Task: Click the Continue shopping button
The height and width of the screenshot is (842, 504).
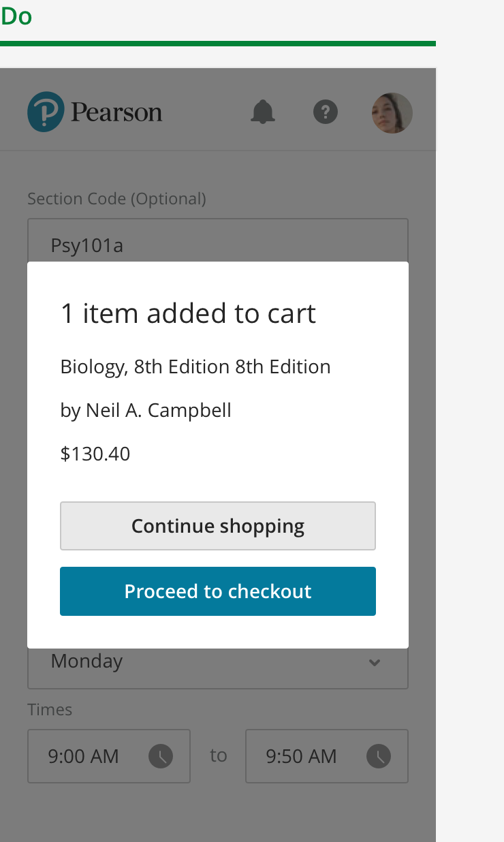Action: click(x=218, y=526)
